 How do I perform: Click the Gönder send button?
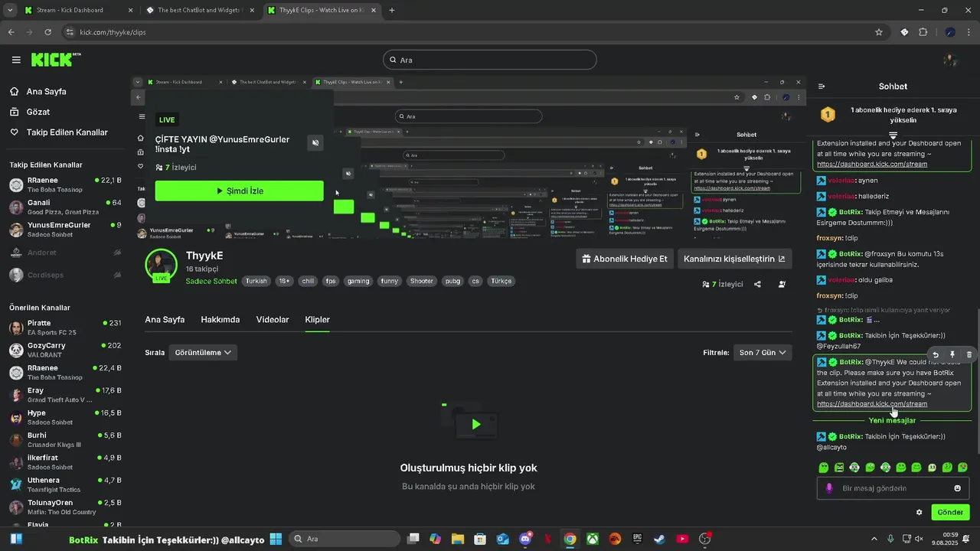(x=950, y=512)
